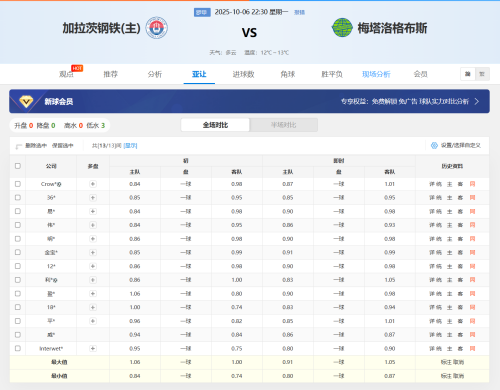
Task: Click the second language switch button top right
Action: pos(482,74)
